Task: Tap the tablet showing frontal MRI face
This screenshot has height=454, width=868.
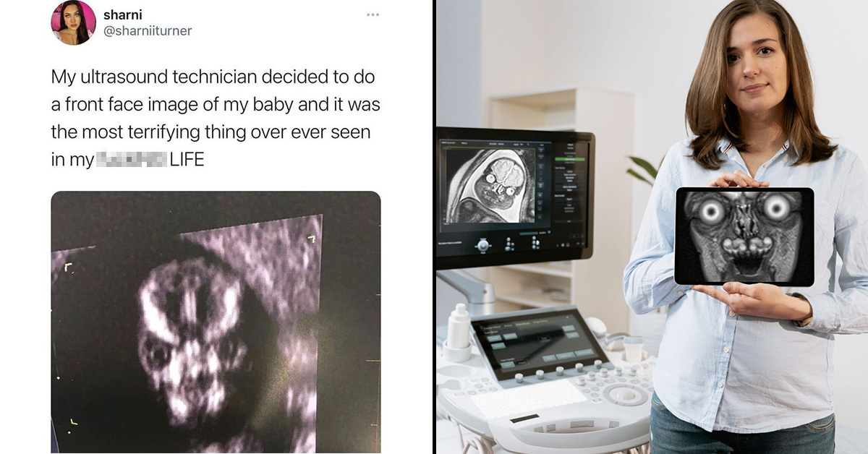Action: point(744,236)
